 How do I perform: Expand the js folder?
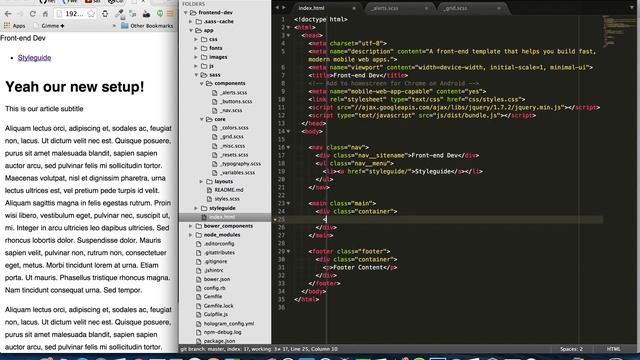(x=196, y=66)
